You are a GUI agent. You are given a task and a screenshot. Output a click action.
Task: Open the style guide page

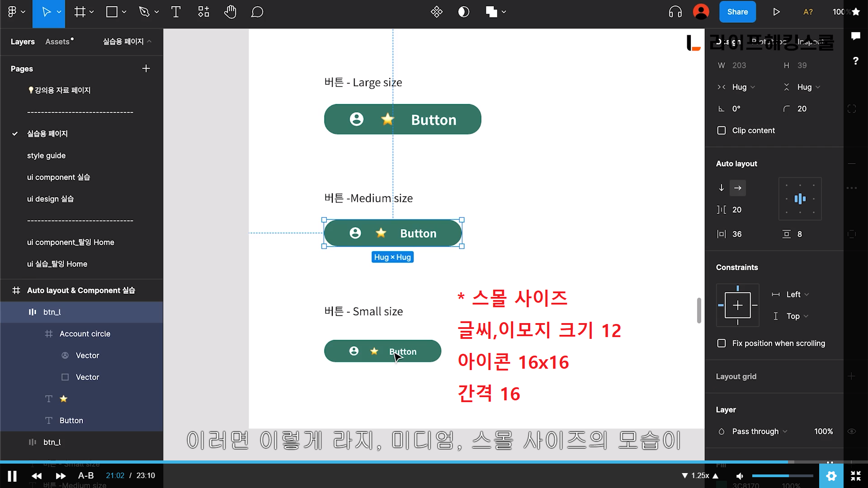pos(46,155)
